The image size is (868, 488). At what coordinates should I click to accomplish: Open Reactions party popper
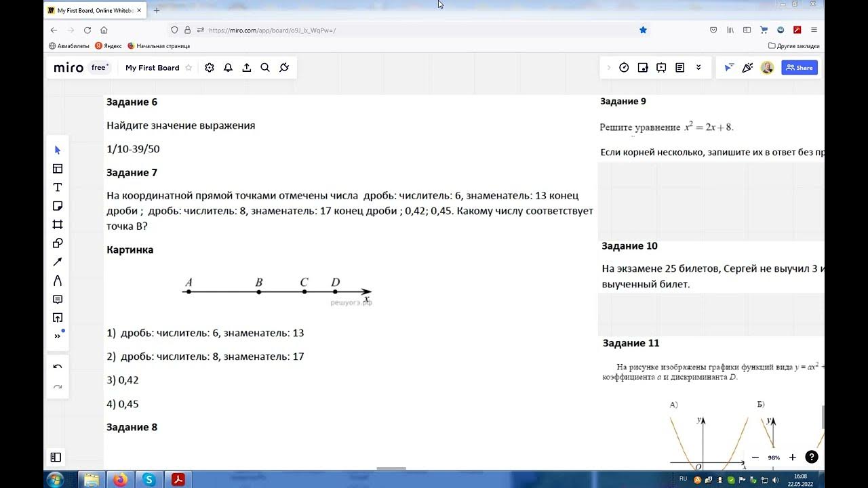pyautogui.click(x=748, y=68)
